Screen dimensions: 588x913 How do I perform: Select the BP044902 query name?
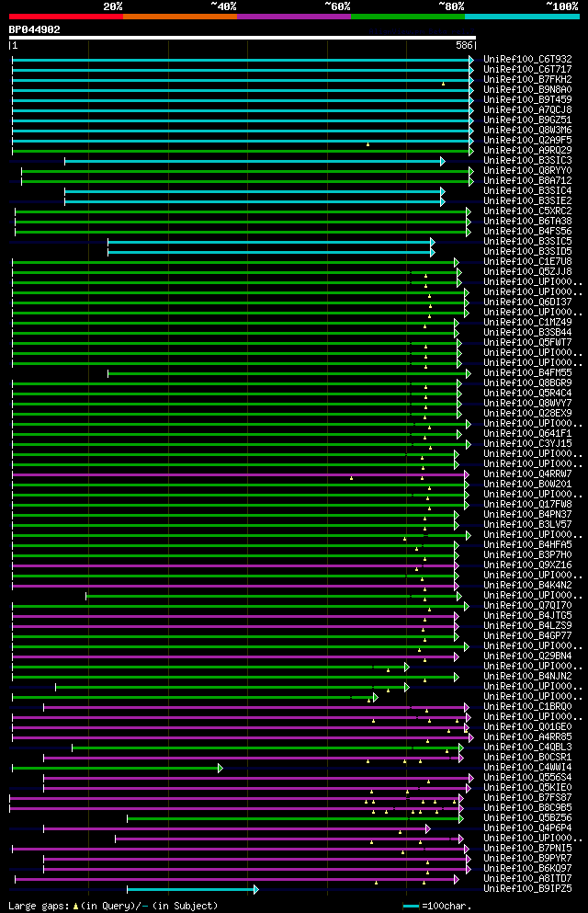coord(34,29)
